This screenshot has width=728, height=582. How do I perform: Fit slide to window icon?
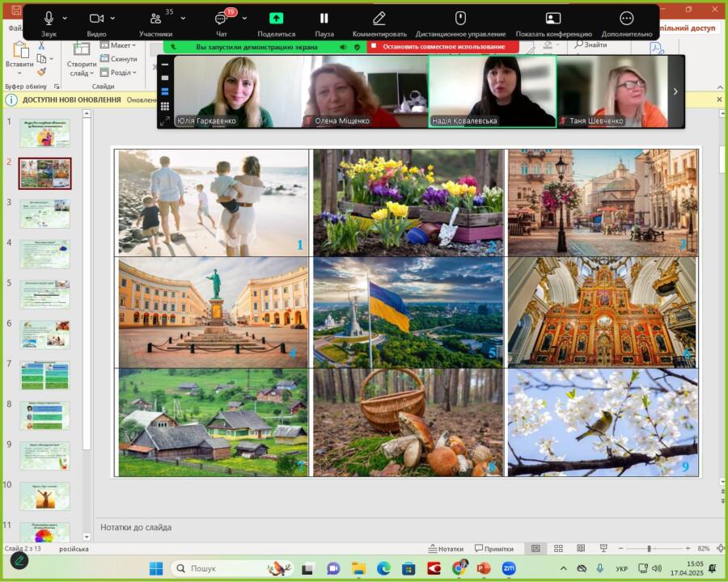(x=720, y=549)
